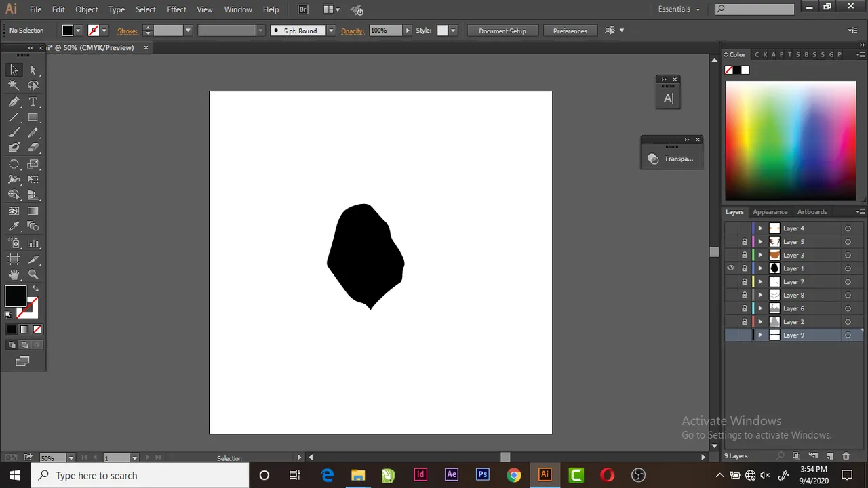Expand Layer 9 contents
Viewport: 868px width, 488px height.
[760, 335]
